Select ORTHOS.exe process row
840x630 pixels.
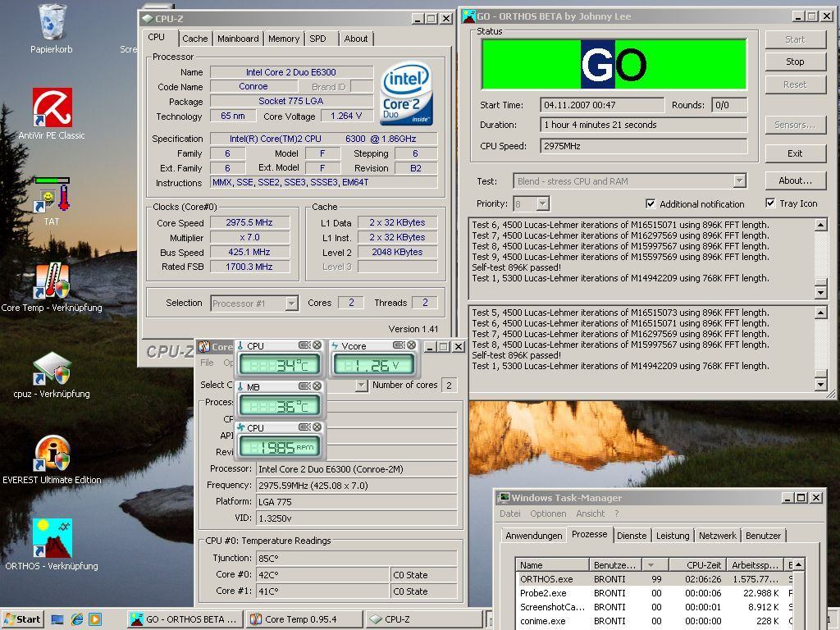coord(655,579)
